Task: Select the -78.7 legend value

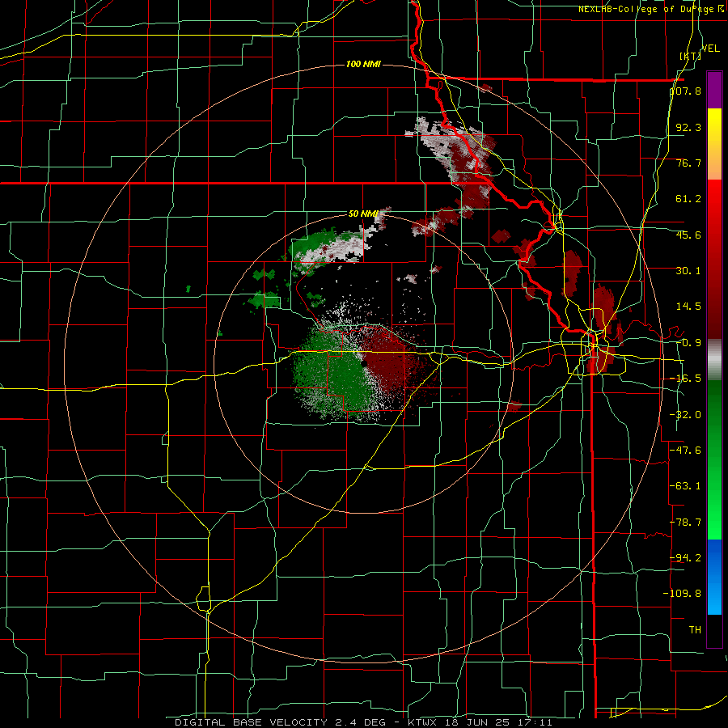Action: pyautogui.click(x=685, y=523)
